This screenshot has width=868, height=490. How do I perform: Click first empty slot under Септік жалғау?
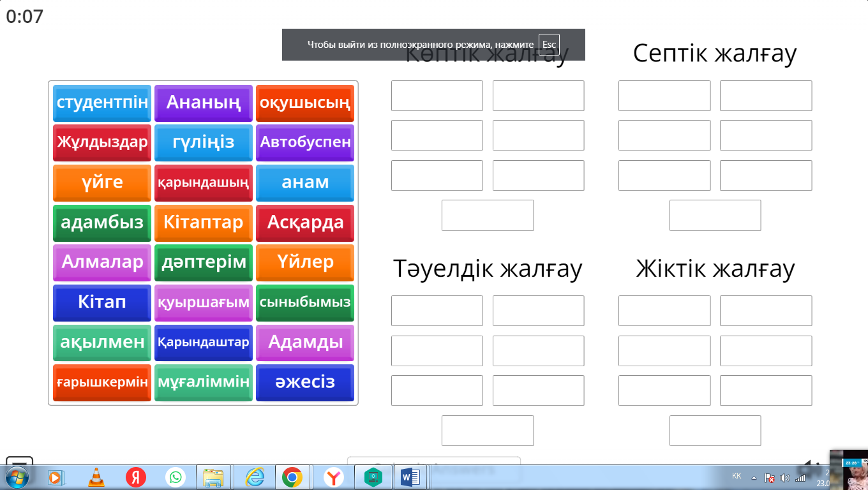point(664,96)
